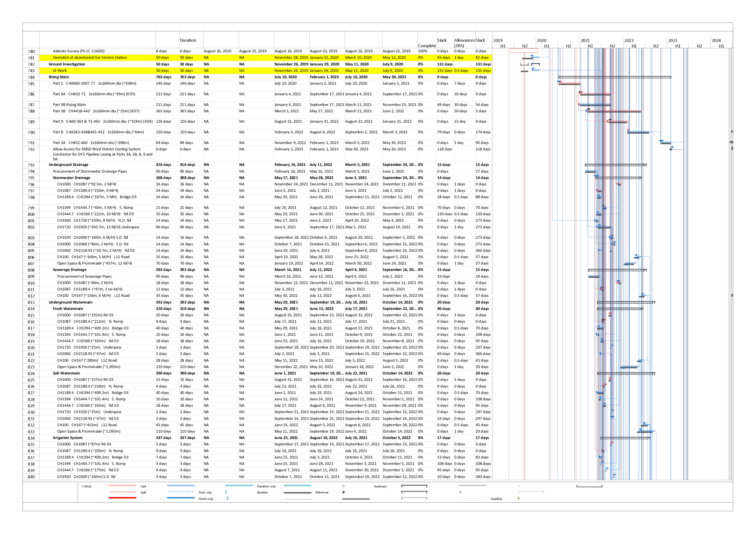Select the highlighted 'Demolish of abandoned Fire Service Station' row
Image resolution: width=756 pixels, height=534 pixels.
266,58
